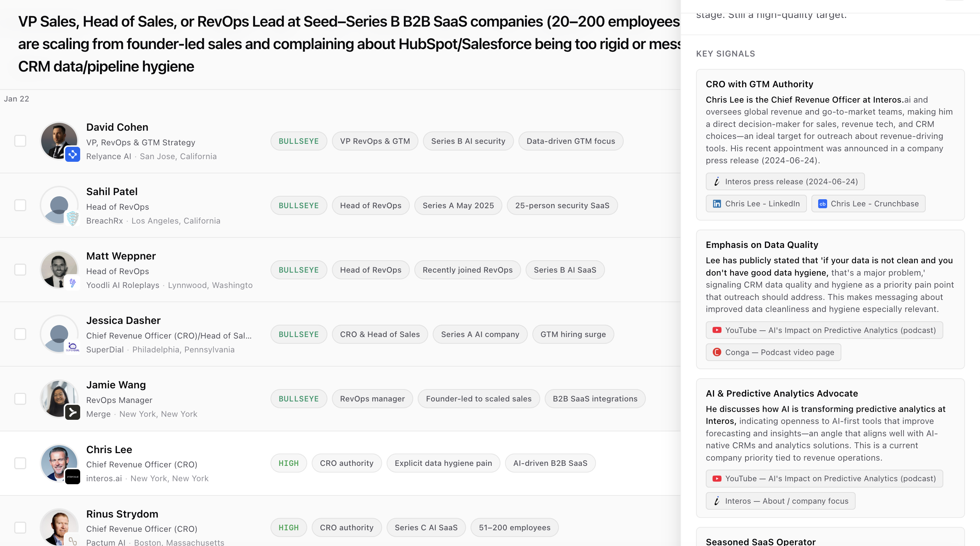The height and width of the screenshot is (546, 980).
Task: Click the Merge logo badge on Jamie Wang
Action: [x=72, y=412]
